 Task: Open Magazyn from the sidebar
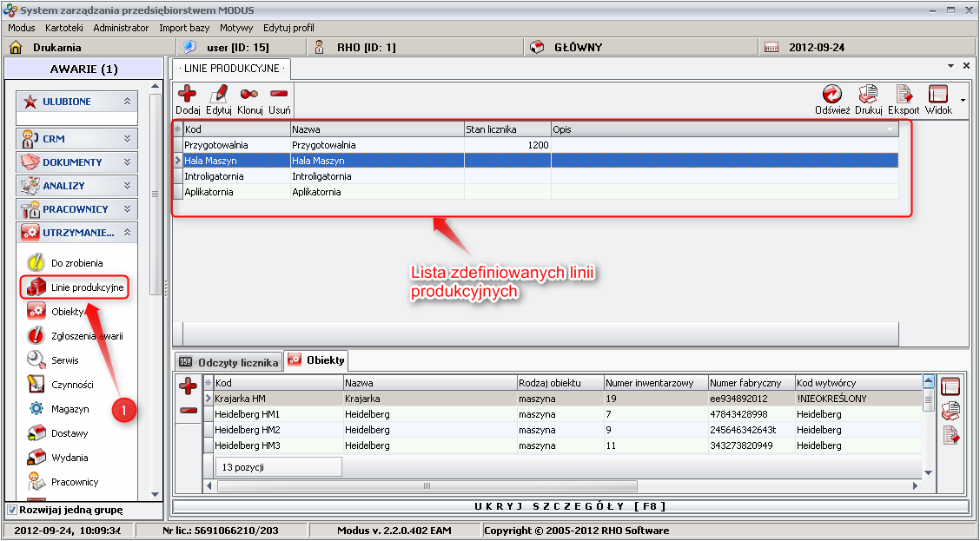coord(70,409)
